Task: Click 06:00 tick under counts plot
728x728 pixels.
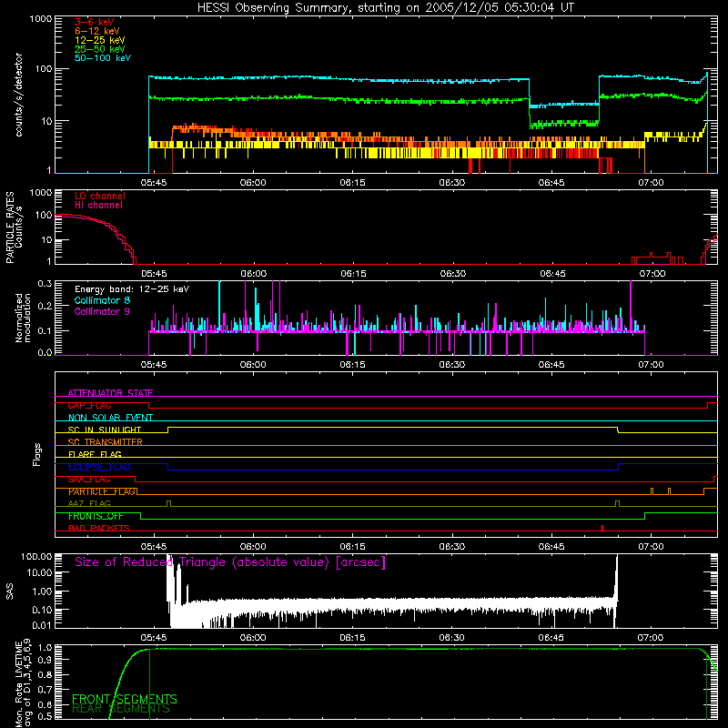Action: (253, 183)
